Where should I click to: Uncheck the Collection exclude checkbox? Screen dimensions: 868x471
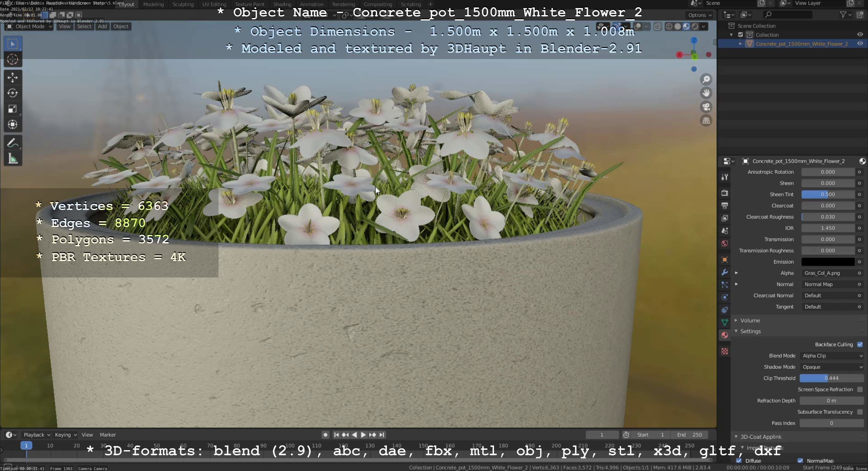(x=741, y=35)
